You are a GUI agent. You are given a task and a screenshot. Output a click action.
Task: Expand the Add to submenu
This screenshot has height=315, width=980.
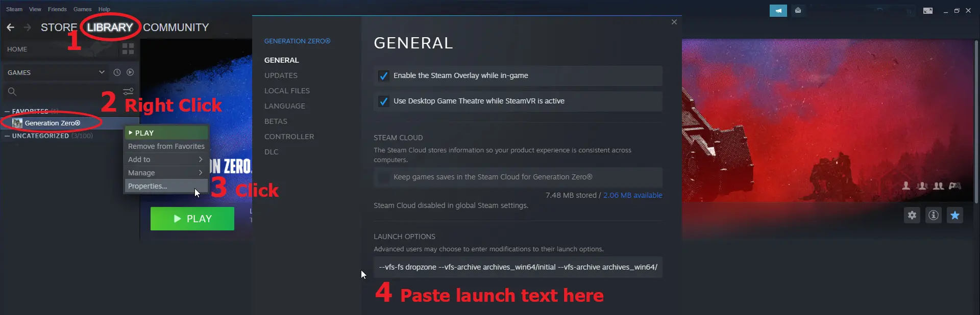click(166, 160)
